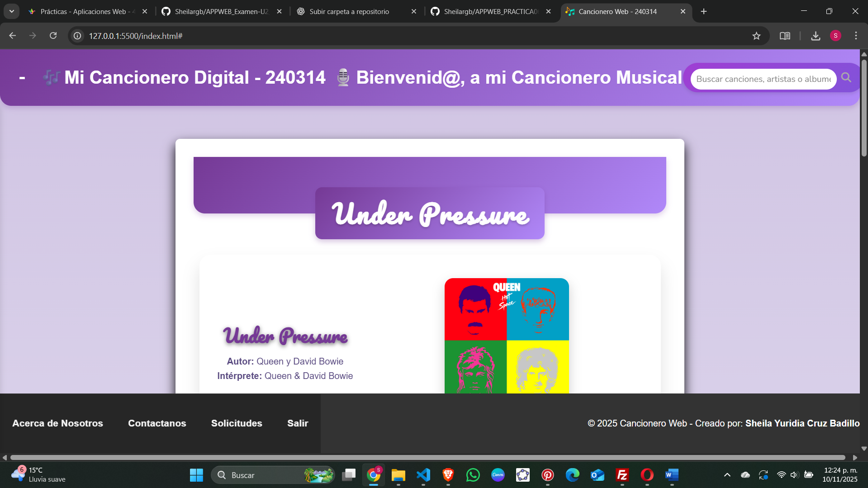Open browser reading mode icon
The image size is (868, 488).
785,36
